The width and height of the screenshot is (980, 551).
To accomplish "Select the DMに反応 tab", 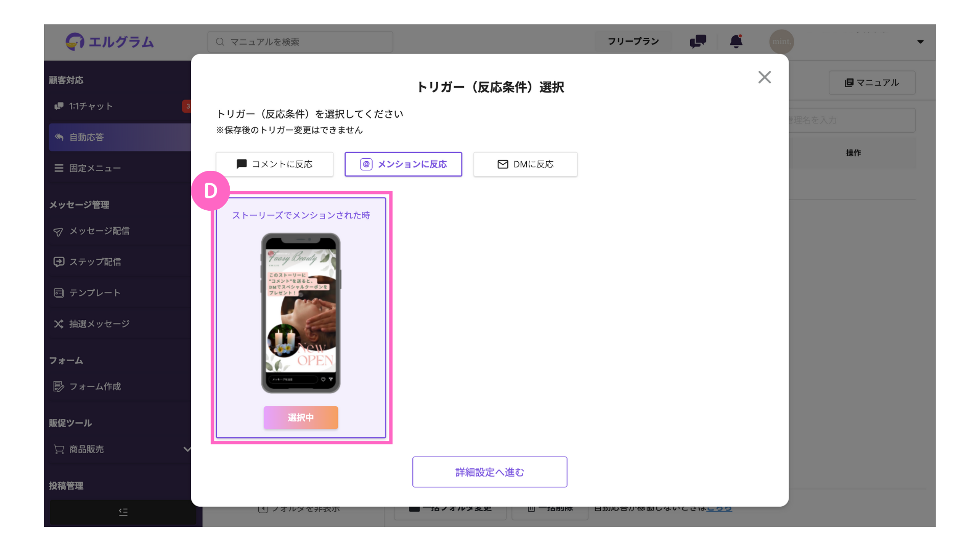I will [x=525, y=164].
